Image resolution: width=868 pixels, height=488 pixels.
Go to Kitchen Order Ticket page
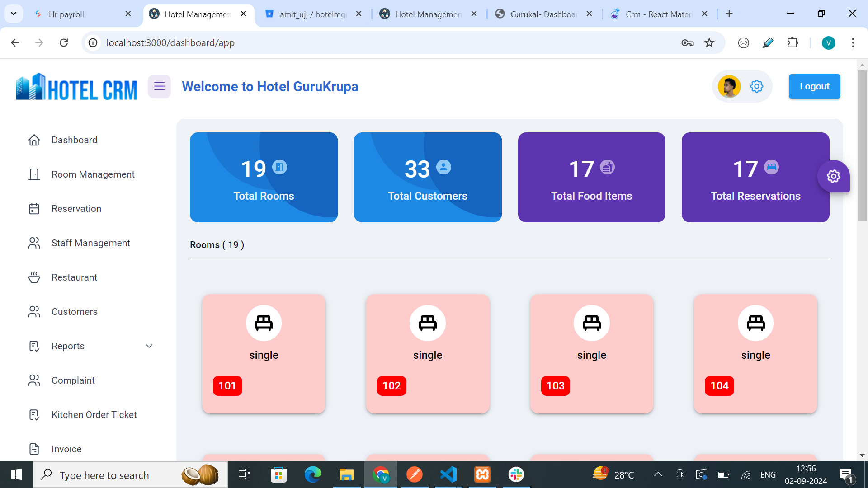point(94,415)
